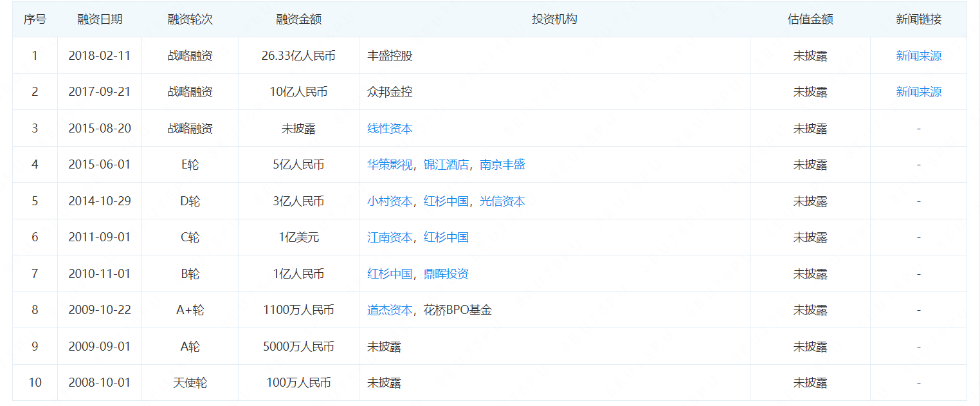
Task: Click the E轮 round cell
Action: click(x=190, y=165)
